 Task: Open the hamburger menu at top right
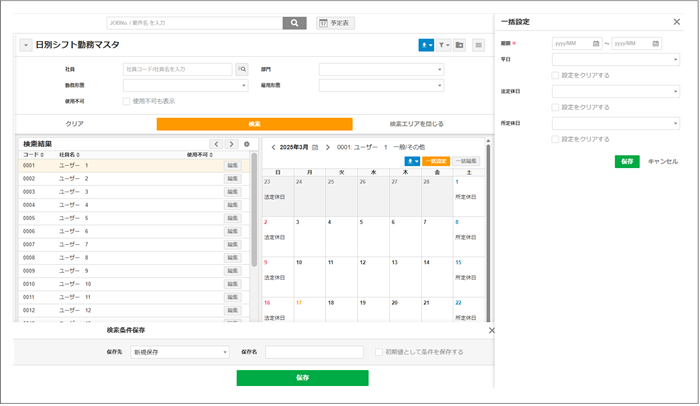click(x=478, y=45)
